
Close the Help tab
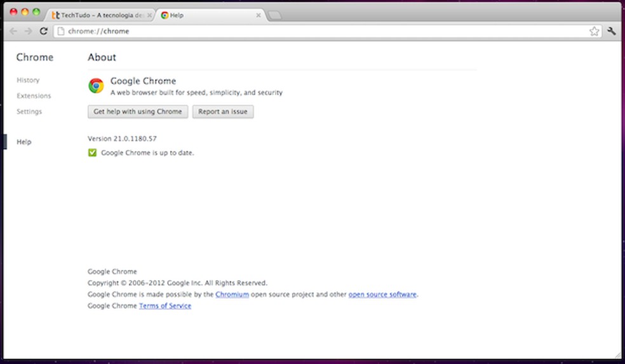click(259, 15)
